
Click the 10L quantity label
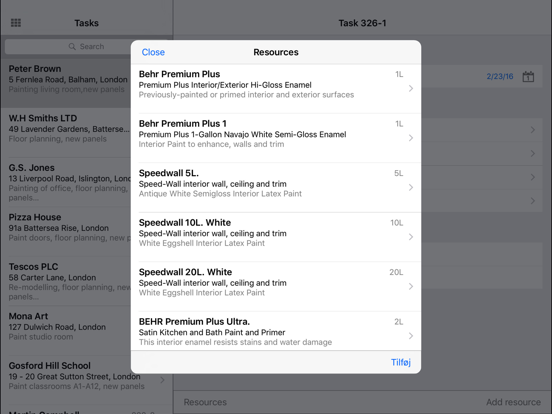point(396,223)
